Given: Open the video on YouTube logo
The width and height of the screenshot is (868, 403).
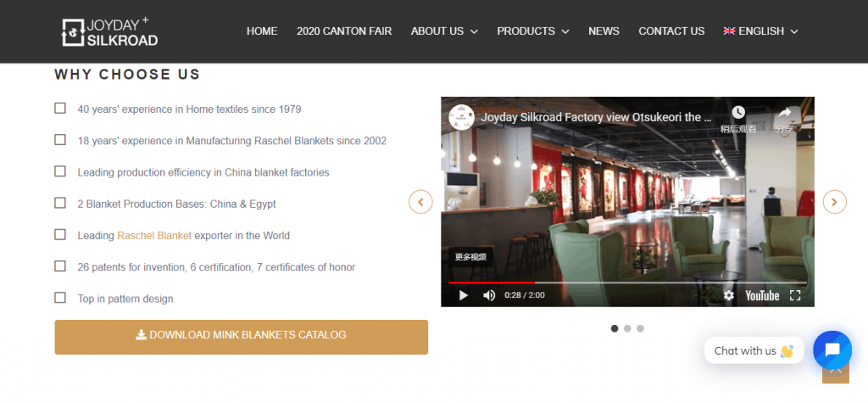Looking at the screenshot, I should click(x=762, y=295).
